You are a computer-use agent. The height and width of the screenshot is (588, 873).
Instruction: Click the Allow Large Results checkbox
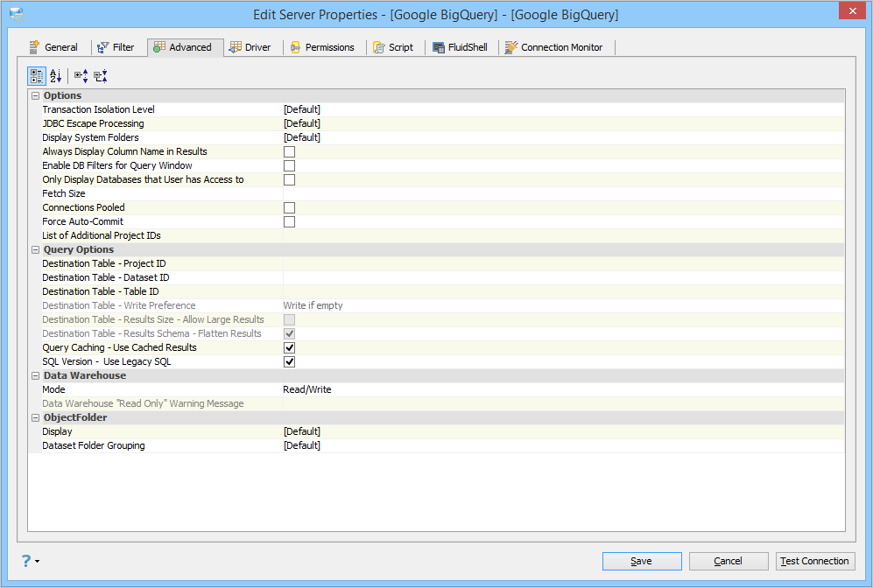click(290, 320)
